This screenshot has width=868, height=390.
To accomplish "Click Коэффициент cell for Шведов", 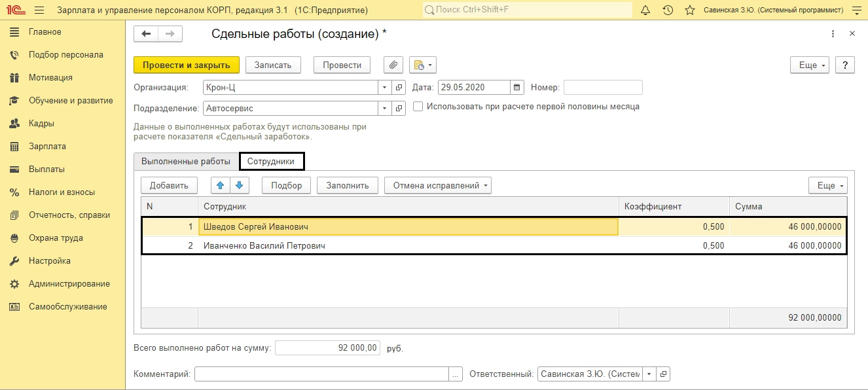I will [x=674, y=226].
